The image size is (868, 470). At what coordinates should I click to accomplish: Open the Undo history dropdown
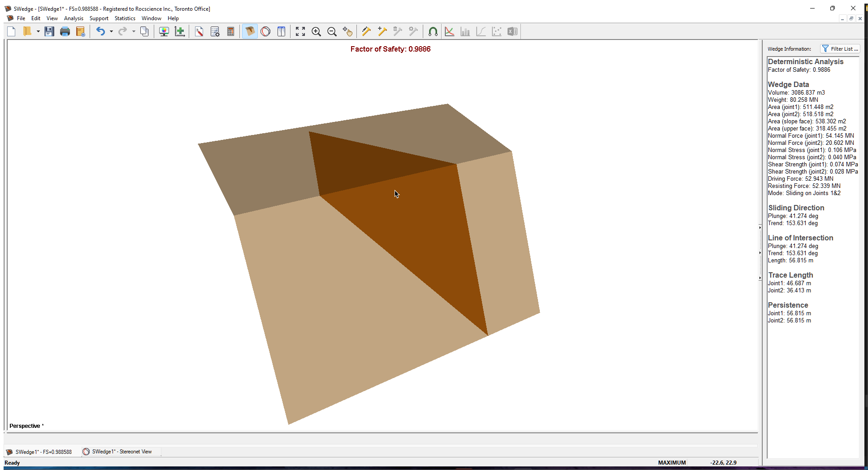[x=111, y=31]
